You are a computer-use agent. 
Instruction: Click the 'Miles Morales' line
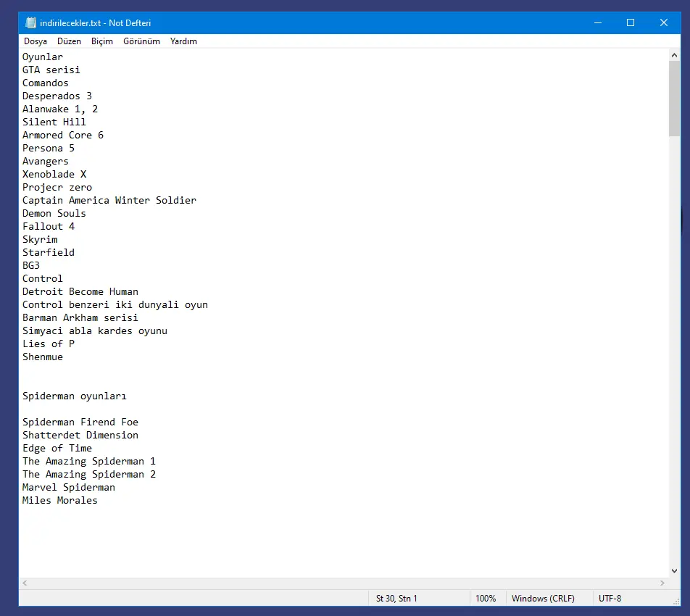[60, 500]
